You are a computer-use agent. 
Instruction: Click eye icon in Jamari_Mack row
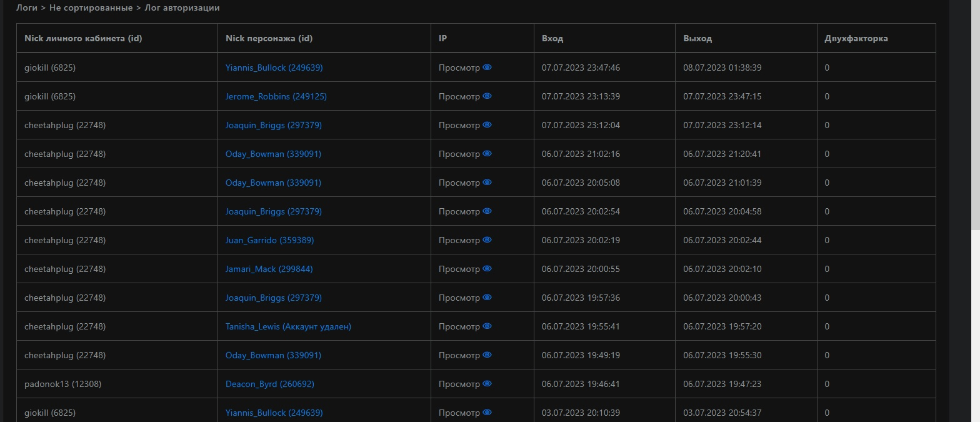(x=487, y=269)
